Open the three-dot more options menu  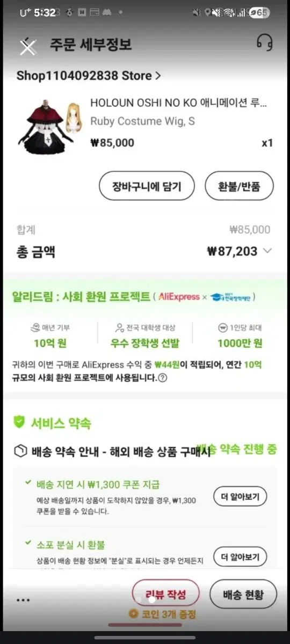point(23,600)
